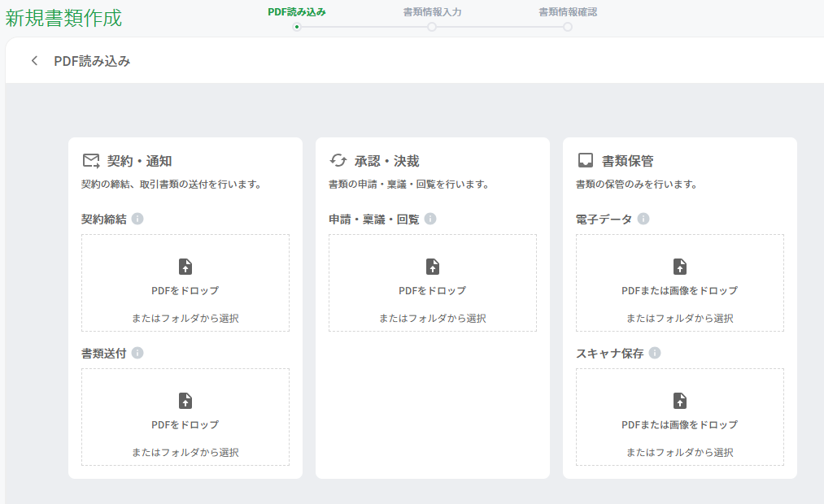Click description 契約の締結、取引書類の送付を行います。
Screen dimensions: 824x504
(x=172, y=185)
